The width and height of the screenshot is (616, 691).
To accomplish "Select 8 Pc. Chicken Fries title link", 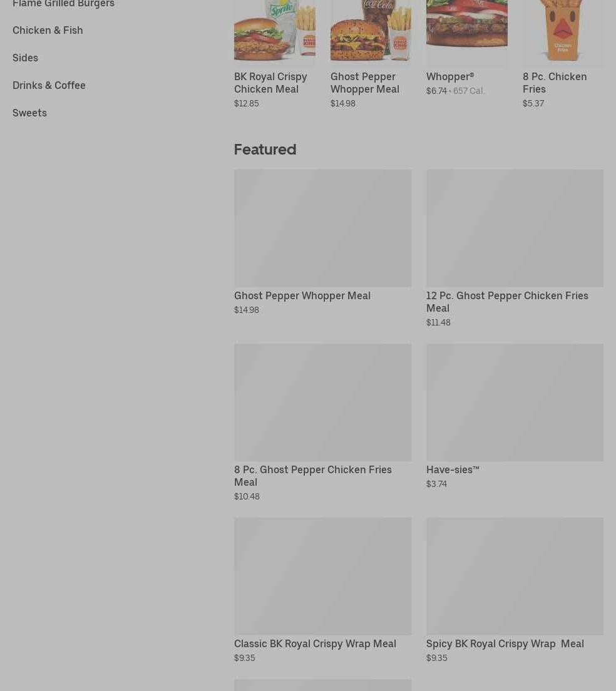I will tap(555, 83).
